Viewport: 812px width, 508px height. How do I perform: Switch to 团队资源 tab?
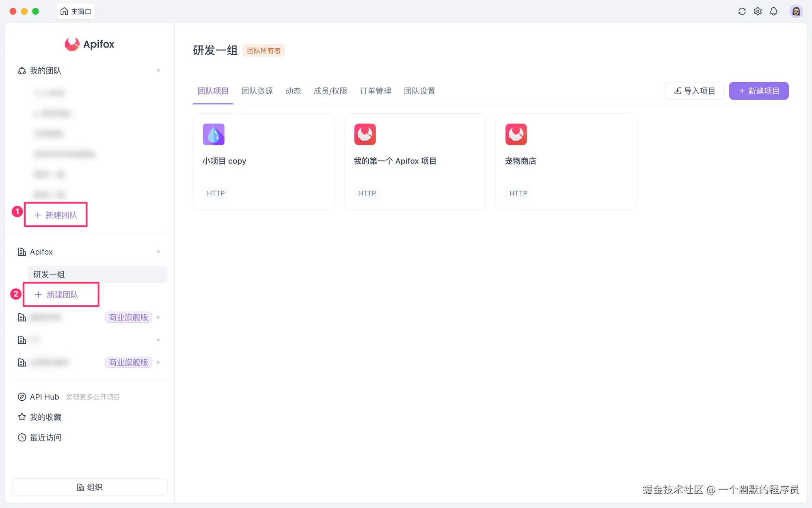(x=257, y=91)
